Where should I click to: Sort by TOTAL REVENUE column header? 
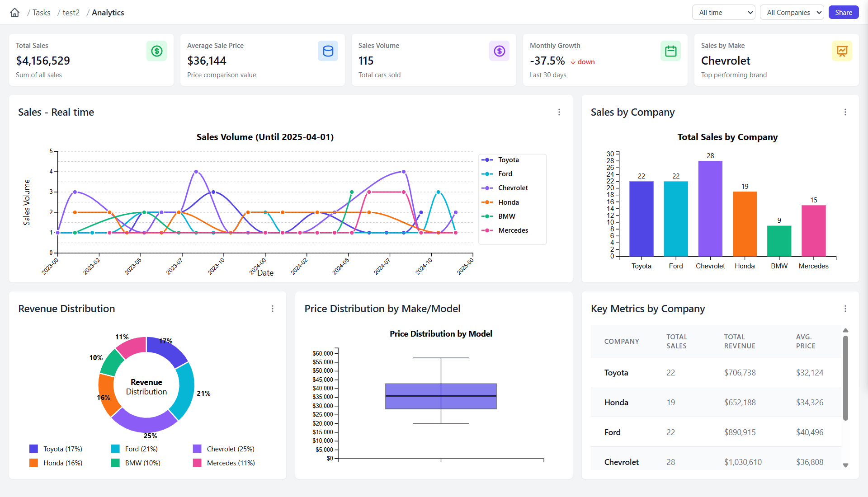740,342
